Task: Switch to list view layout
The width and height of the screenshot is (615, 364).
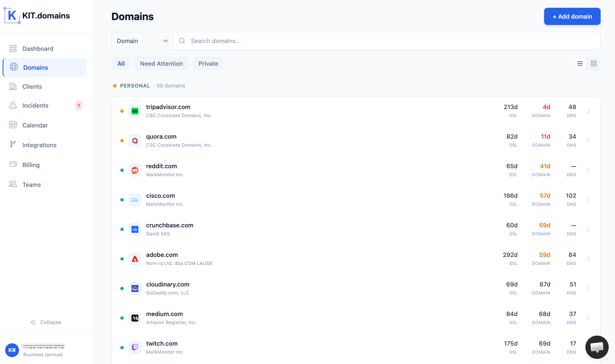Action: pyautogui.click(x=580, y=63)
